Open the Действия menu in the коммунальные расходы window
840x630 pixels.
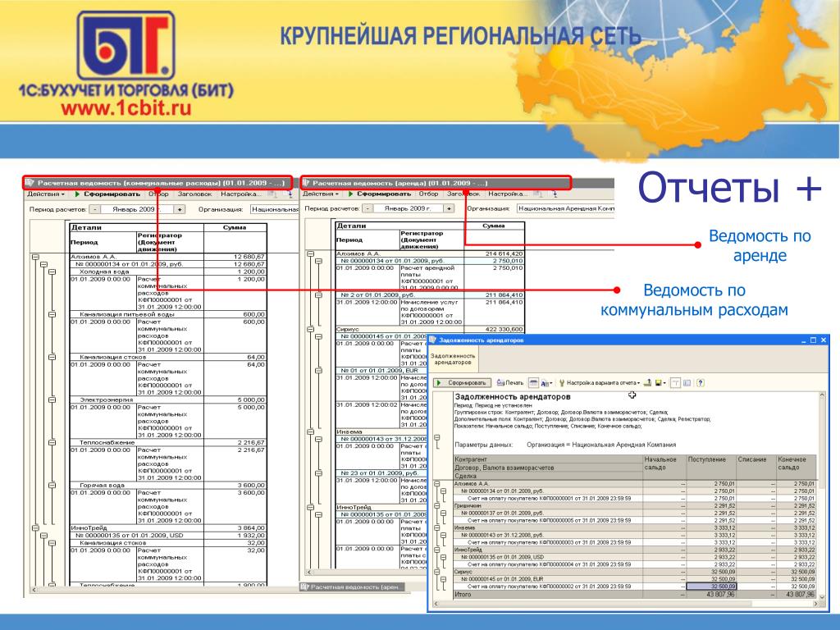point(46,194)
